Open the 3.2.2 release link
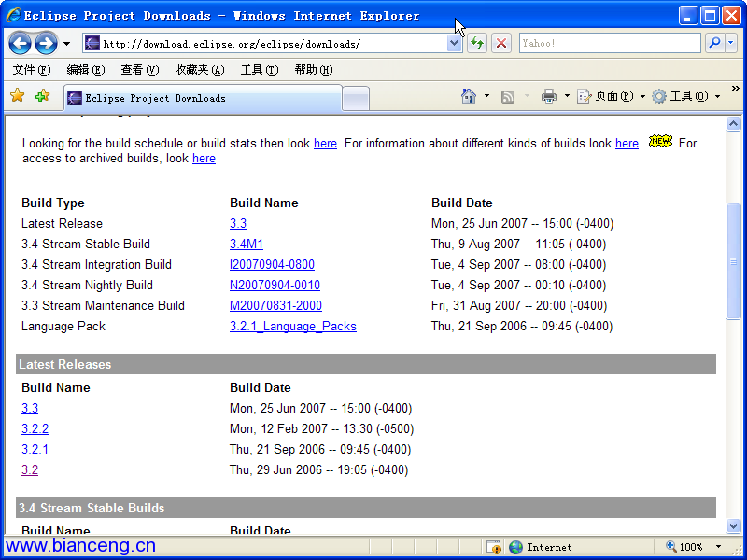This screenshot has height=560, width=747. pyautogui.click(x=35, y=429)
